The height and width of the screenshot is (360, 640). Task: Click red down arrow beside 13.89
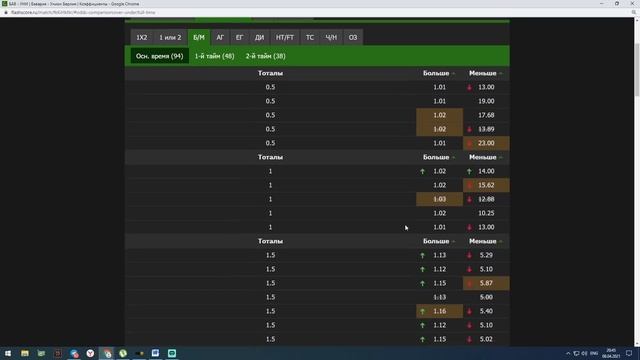469,129
